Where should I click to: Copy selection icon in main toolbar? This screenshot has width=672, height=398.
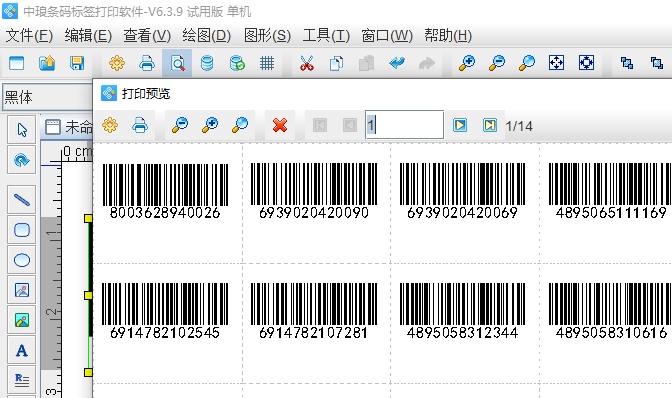[336, 63]
